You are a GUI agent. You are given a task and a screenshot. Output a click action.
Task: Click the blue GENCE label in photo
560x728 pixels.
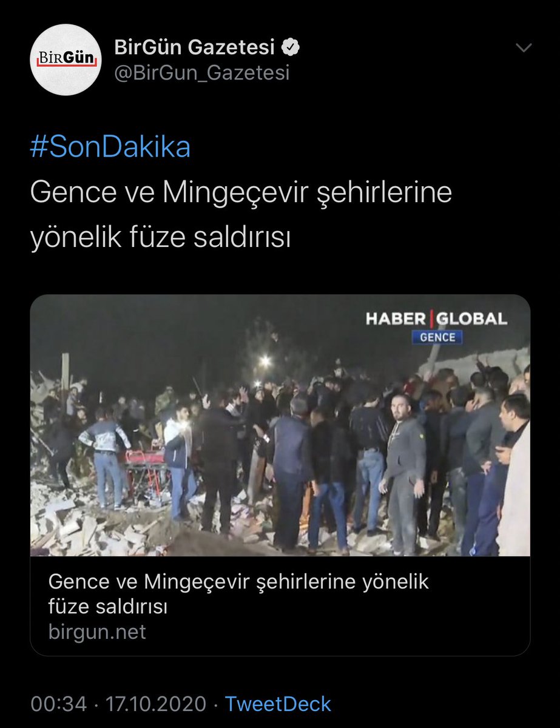click(x=437, y=337)
